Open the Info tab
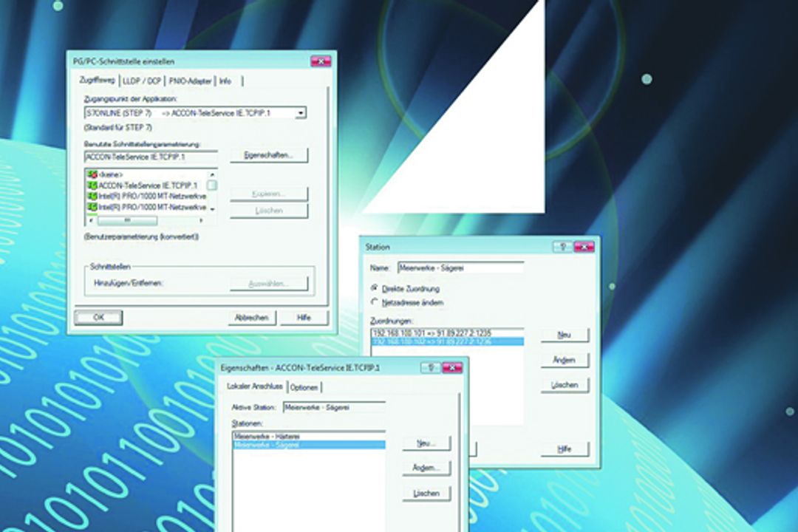 click(225, 81)
